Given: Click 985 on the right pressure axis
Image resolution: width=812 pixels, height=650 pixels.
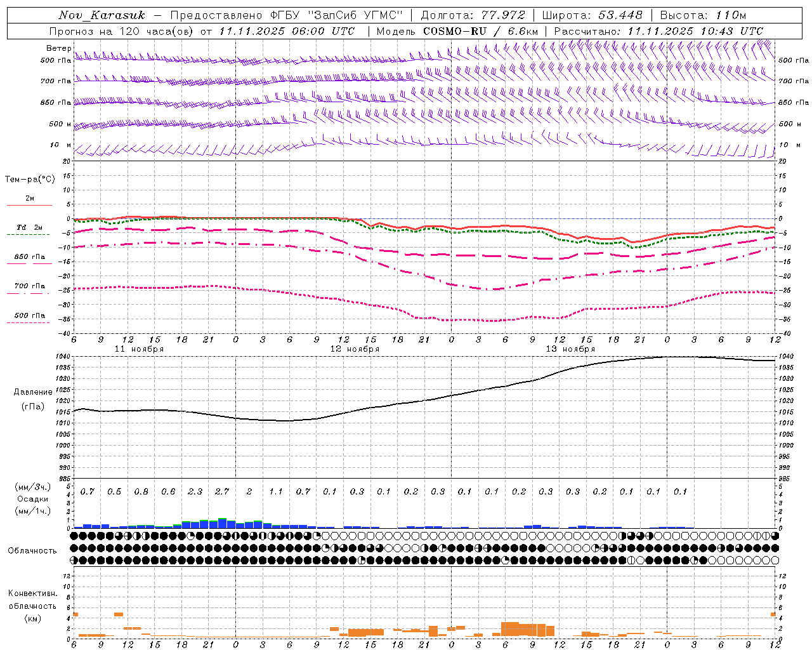Looking at the screenshot, I should coord(785,479).
